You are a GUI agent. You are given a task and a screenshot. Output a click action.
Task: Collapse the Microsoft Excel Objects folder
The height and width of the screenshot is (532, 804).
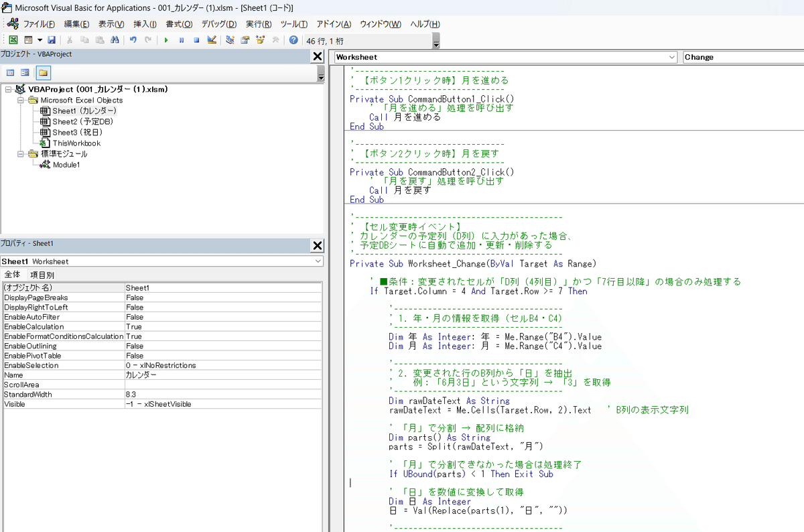20,99
